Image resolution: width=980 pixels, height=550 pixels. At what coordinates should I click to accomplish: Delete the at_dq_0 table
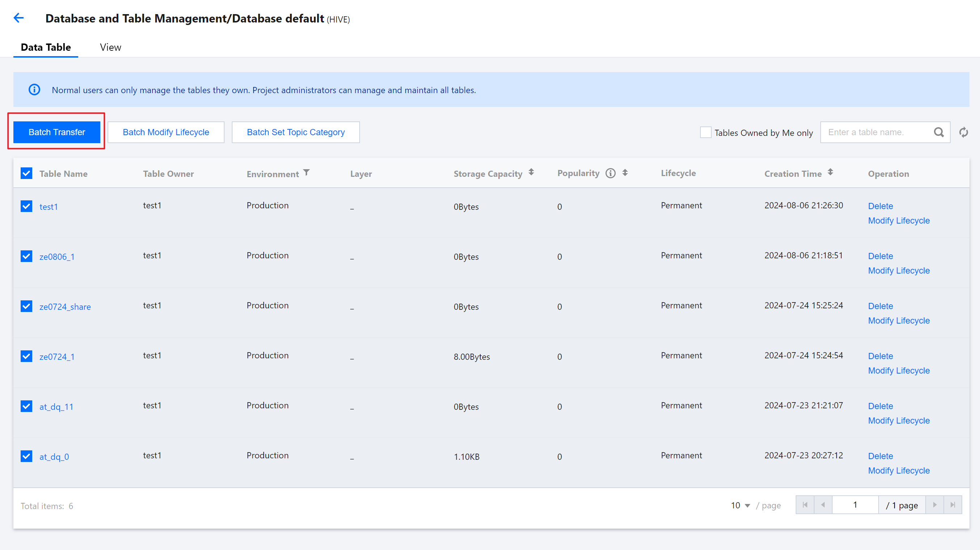pyautogui.click(x=880, y=456)
